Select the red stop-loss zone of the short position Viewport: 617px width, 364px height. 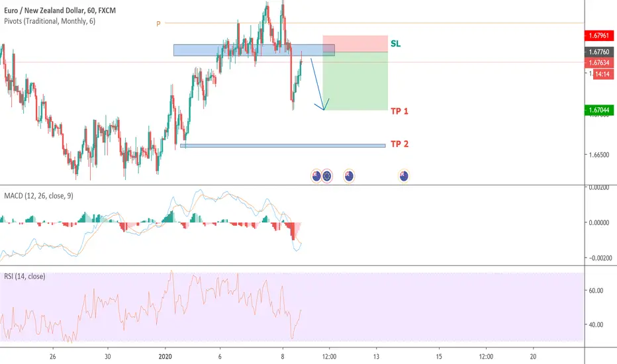pyautogui.click(x=356, y=44)
